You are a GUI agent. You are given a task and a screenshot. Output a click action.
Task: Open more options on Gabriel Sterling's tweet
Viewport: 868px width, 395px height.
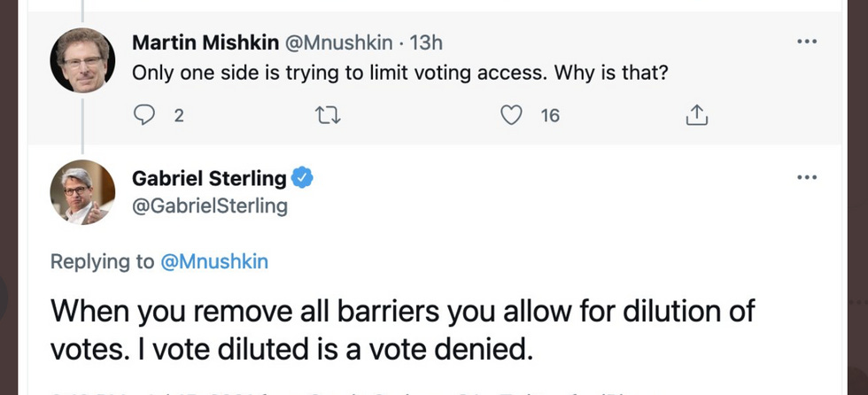point(806,177)
